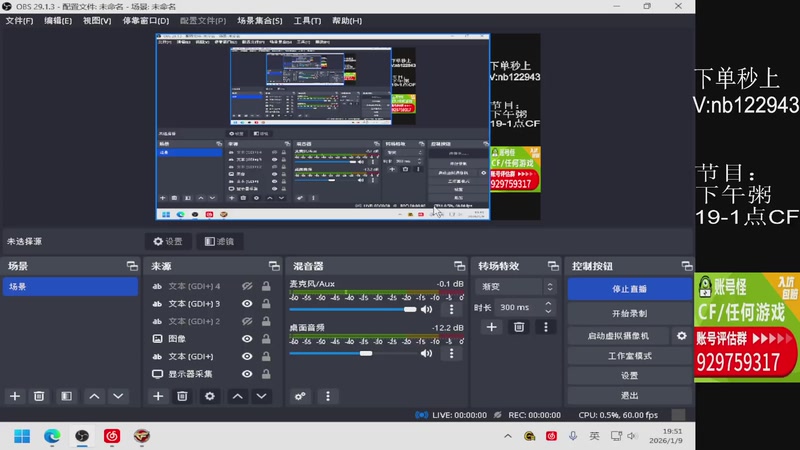This screenshot has width=800, height=450.
Task: Move source up arrow
Action: pos(238,396)
